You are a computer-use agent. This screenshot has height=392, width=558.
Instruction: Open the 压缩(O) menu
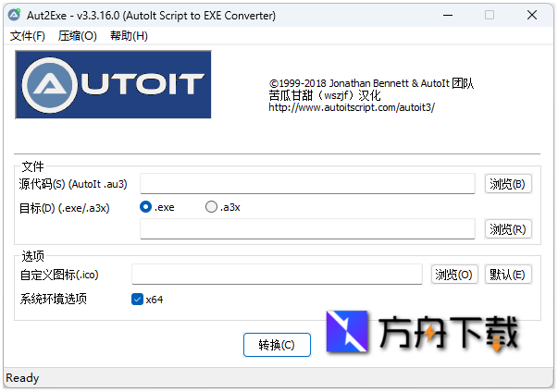point(77,35)
